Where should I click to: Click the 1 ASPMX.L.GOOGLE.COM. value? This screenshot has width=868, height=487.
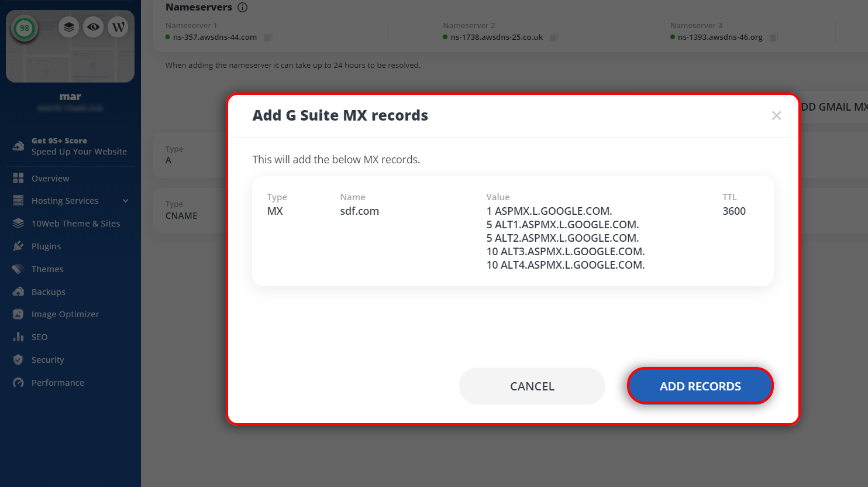click(549, 211)
